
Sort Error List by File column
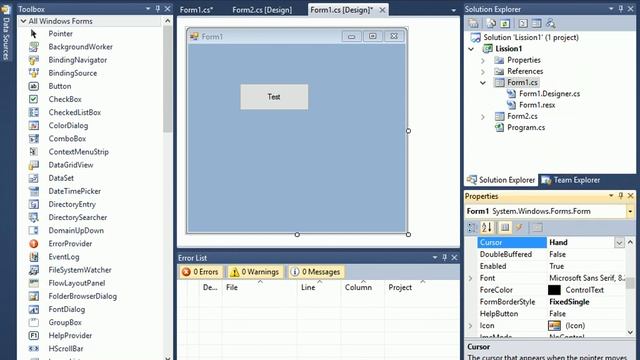pos(259,287)
